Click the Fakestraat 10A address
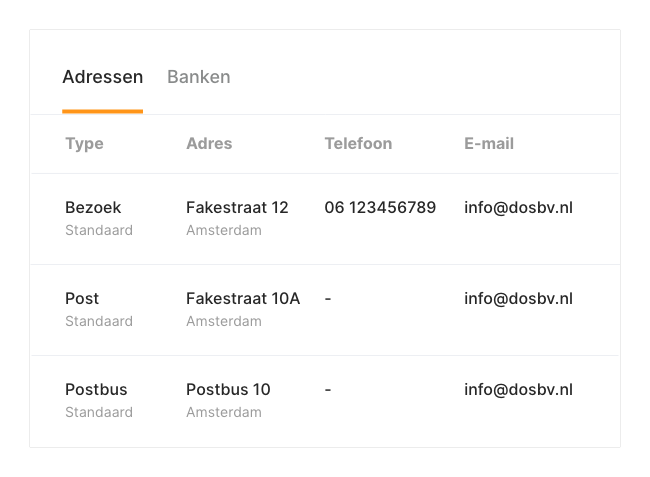Image resolution: width=650 pixels, height=477 pixels. 243,299
